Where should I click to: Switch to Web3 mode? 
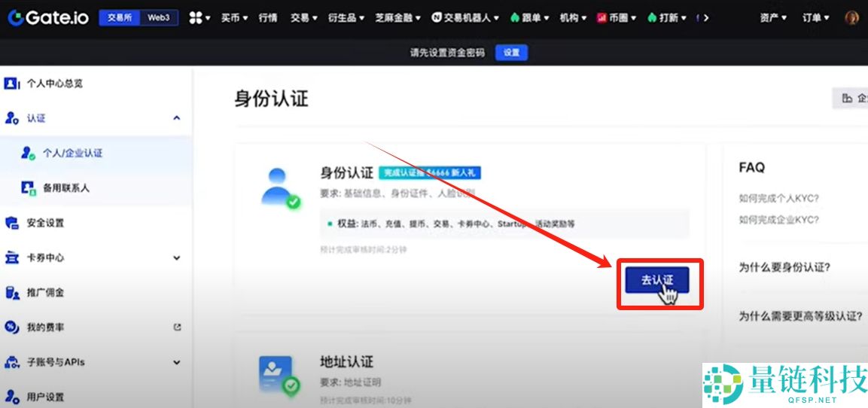159,18
